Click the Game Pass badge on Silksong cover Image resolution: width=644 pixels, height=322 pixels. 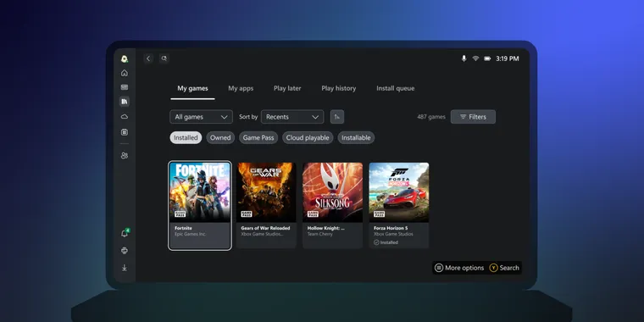[x=313, y=214]
